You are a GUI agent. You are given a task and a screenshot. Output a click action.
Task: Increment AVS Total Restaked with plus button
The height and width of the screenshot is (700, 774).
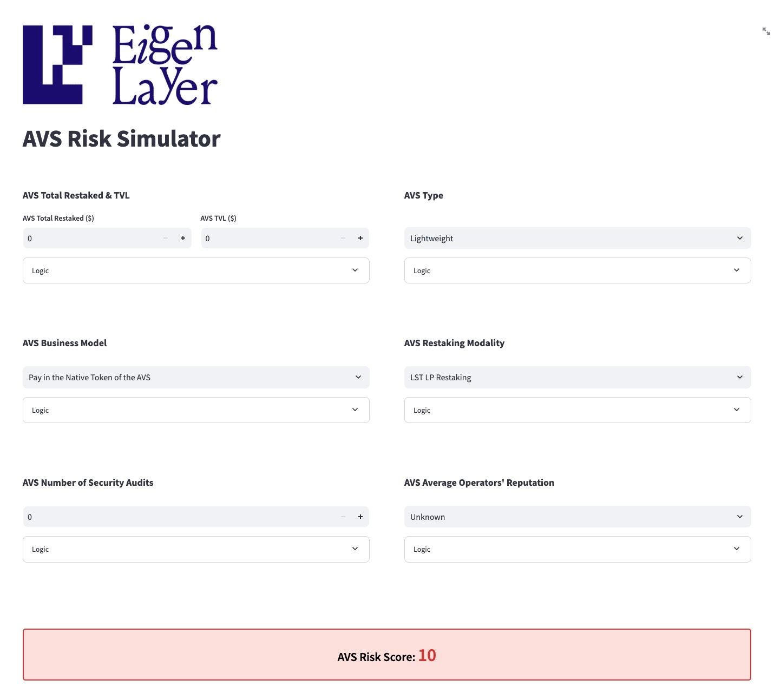(x=182, y=238)
